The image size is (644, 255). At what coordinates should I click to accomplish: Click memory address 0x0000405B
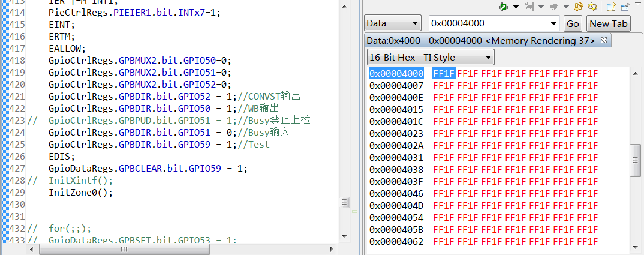pyautogui.click(x=396, y=229)
